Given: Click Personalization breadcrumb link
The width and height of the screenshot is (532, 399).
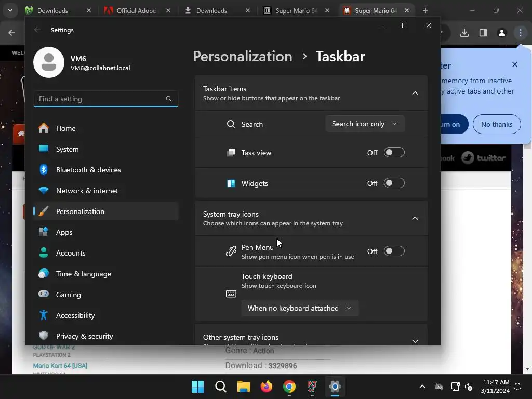Looking at the screenshot, I should [243, 56].
